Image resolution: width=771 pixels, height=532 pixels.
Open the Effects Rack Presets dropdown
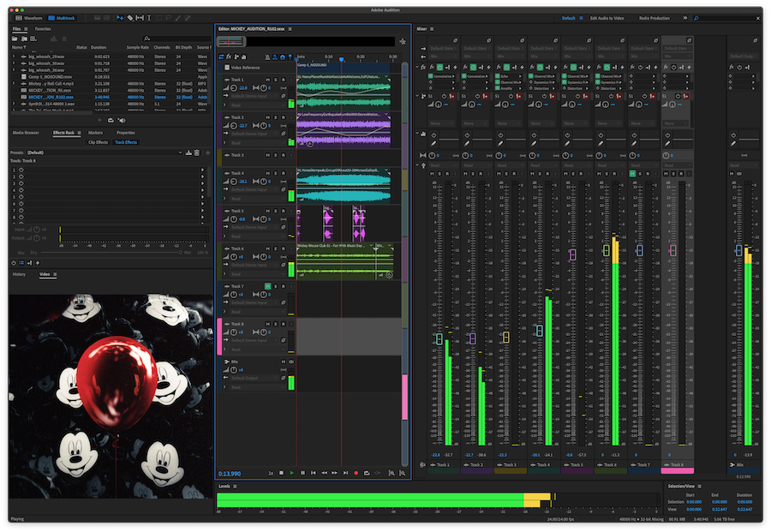click(x=105, y=152)
